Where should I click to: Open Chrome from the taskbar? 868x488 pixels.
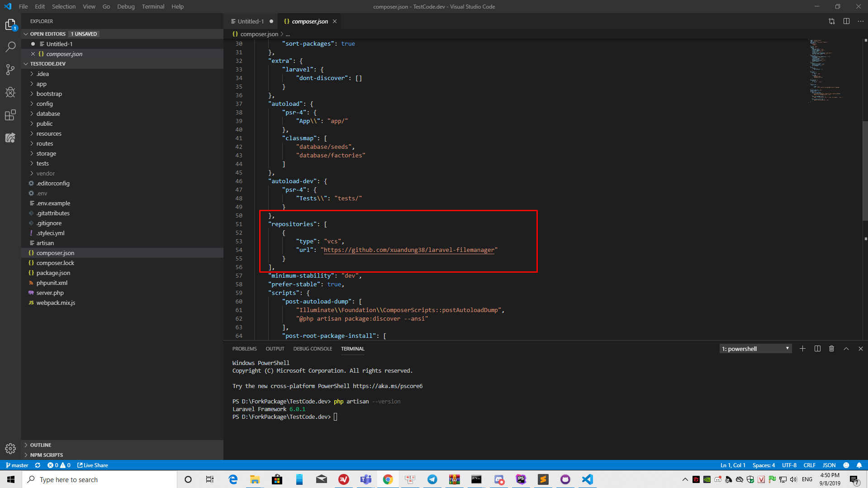click(x=388, y=479)
